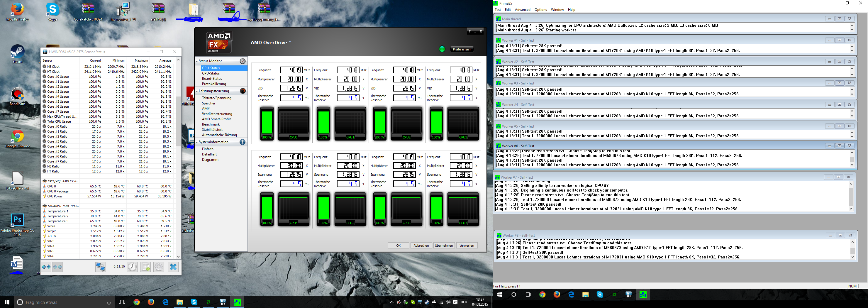Collapse the Status Monitor section in AMD OverDrive
The image size is (868, 308).
pos(197,61)
